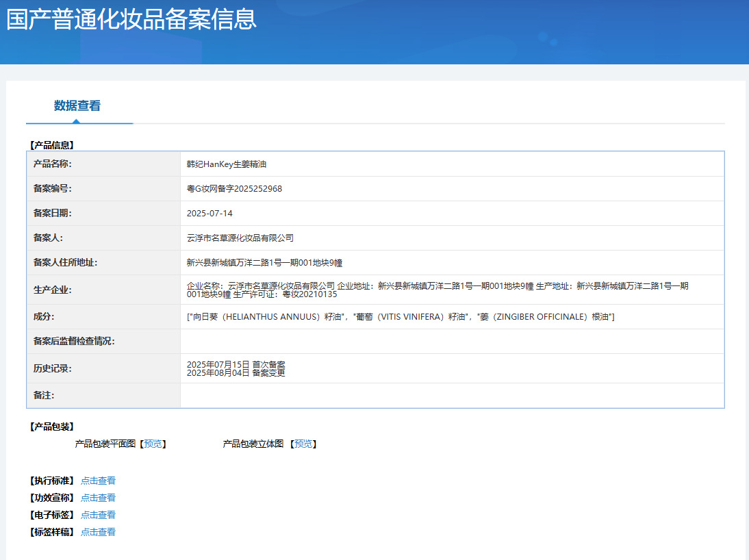Click the 历史记录 field label
The image size is (749, 560).
[52, 368]
